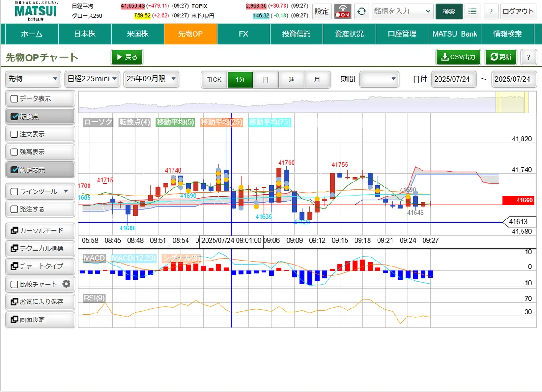Image resolution: width=542 pixels, height=392 pixels.
Task: Click the circular refresh arrows icon in header
Action: point(361,11)
